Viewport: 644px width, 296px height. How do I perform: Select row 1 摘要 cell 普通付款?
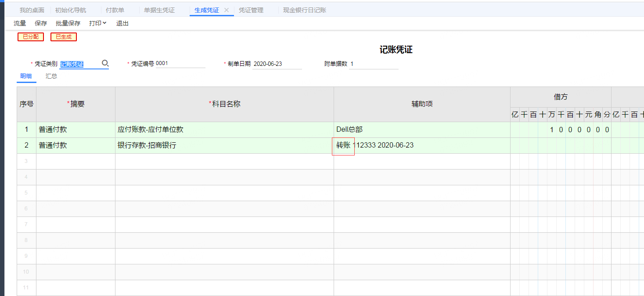coord(76,130)
